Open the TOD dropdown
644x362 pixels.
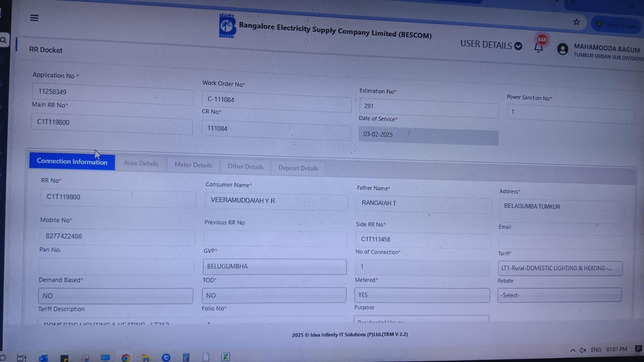274,295
